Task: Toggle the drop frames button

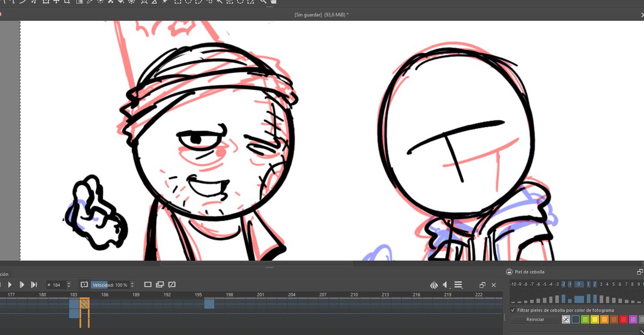Action: pyautogui.click(x=84, y=285)
